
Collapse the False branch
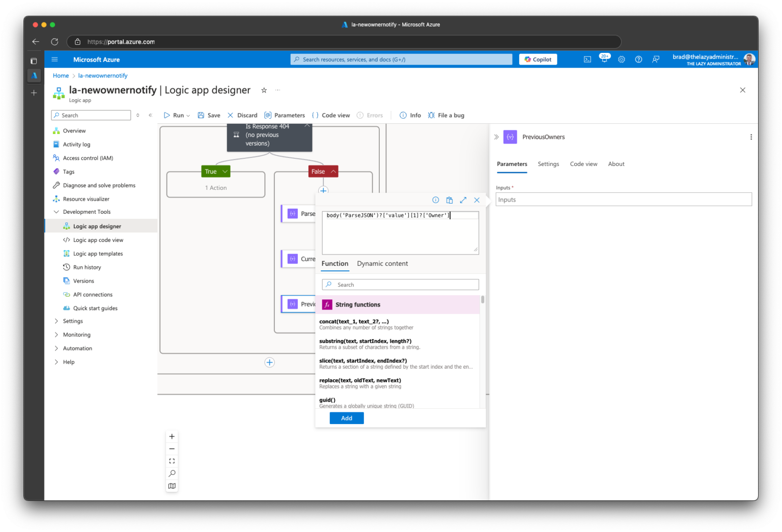[333, 172]
